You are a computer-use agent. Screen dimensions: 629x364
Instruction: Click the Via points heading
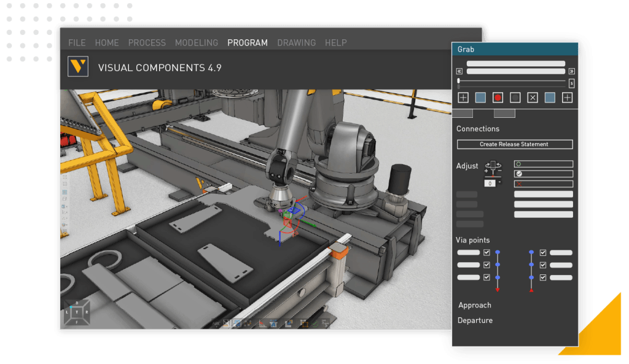point(472,240)
